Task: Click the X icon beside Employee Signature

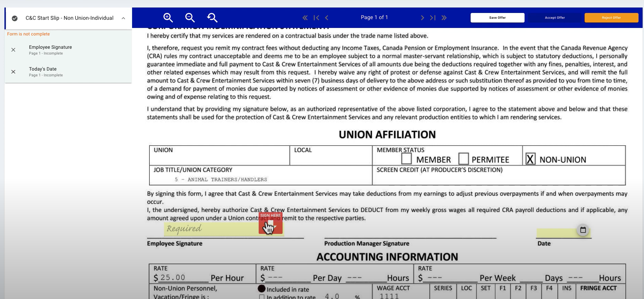Action: (13, 50)
